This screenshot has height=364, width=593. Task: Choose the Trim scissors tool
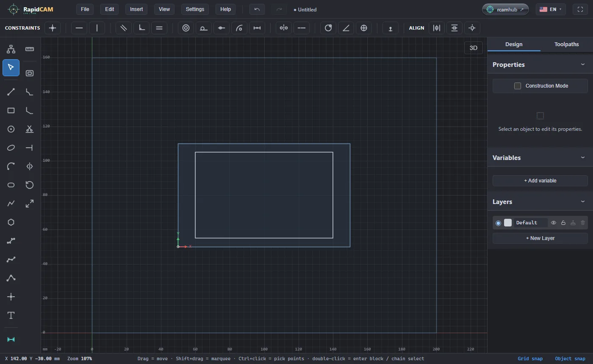[30, 129]
